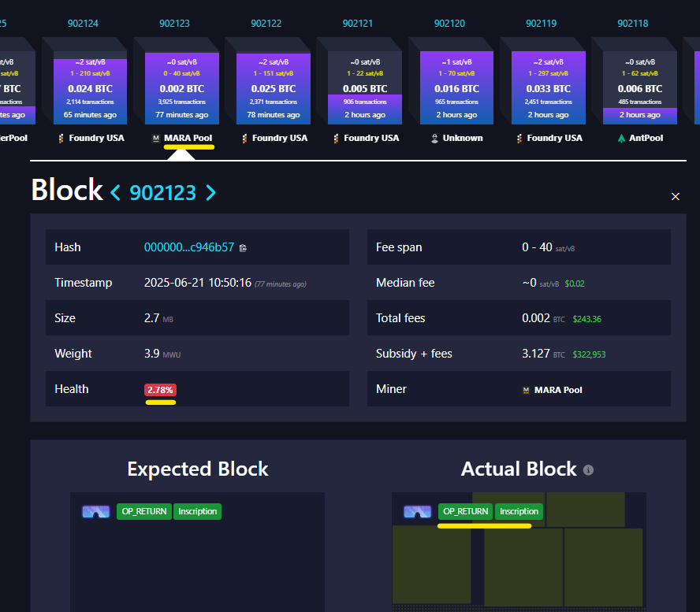Viewport: 700px width, 612px height.
Task: Open block height 902124 link
Action: (x=83, y=23)
